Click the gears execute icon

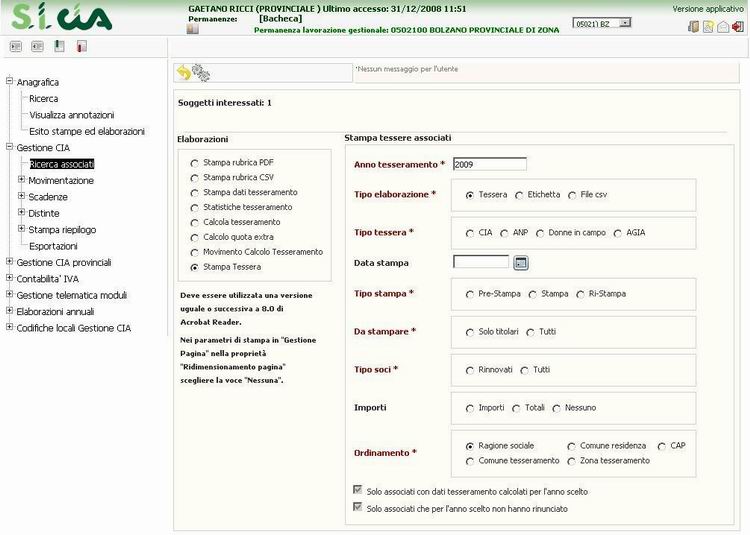[x=200, y=73]
